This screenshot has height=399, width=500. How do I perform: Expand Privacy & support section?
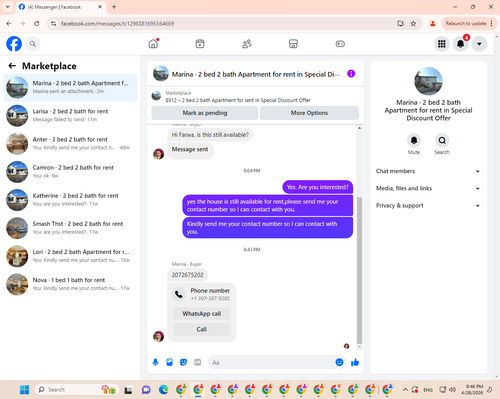tap(428, 206)
